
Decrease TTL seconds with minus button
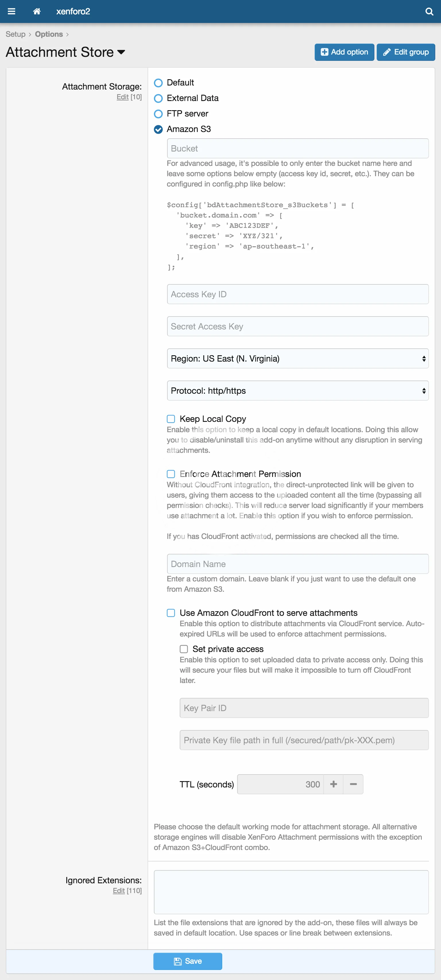353,784
